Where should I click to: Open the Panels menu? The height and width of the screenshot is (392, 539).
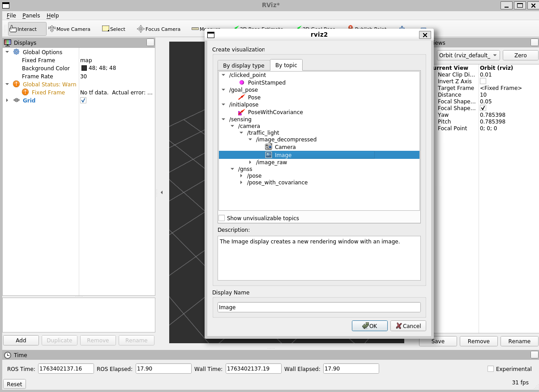[31, 15]
